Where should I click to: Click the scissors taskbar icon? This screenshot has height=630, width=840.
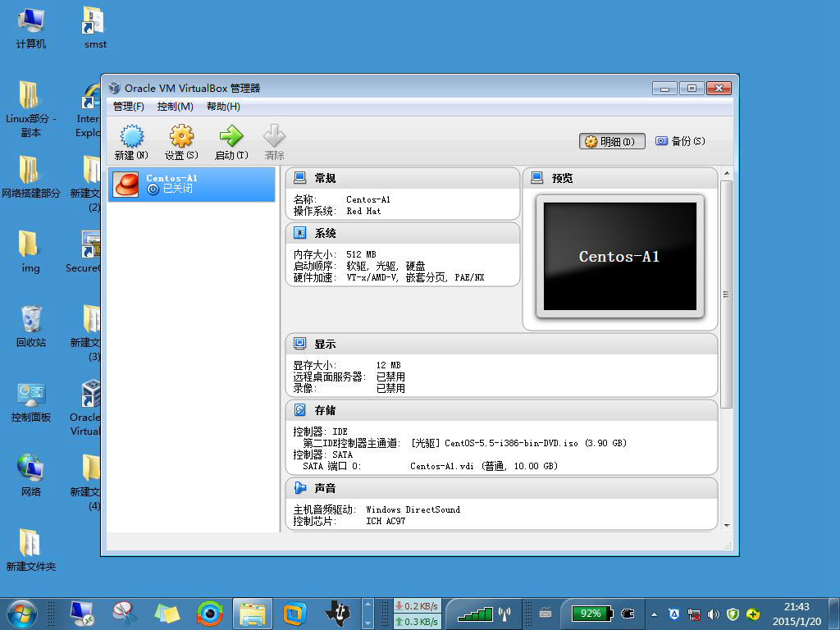point(125,614)
